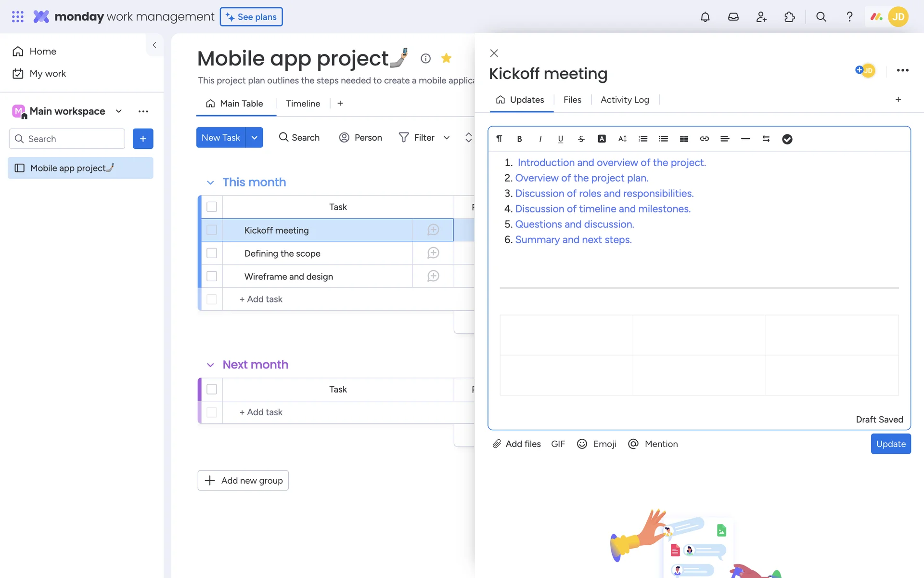Insert a table using the editor toolbar
The height and width of the screenshot is (578, 924).
point(684,139)
